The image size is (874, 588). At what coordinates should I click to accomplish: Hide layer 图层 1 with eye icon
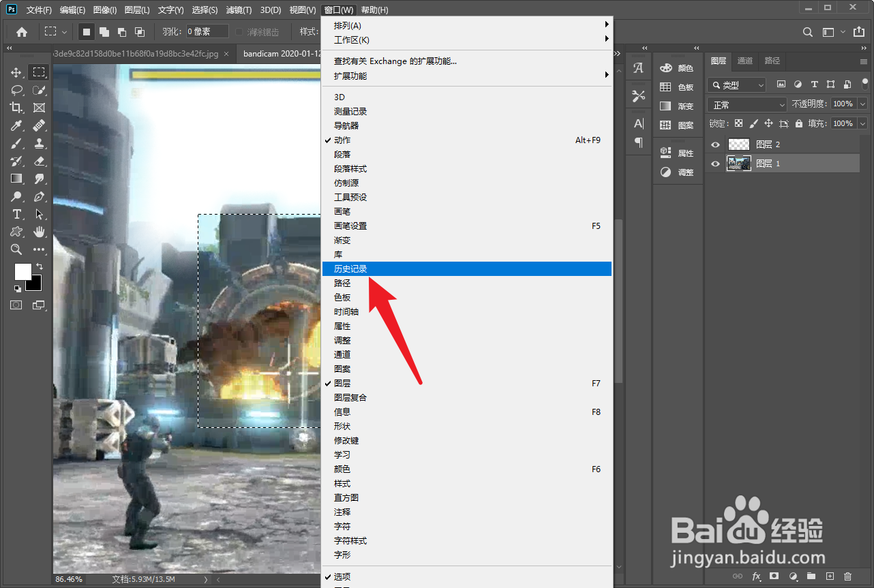(x=715, y=164)
